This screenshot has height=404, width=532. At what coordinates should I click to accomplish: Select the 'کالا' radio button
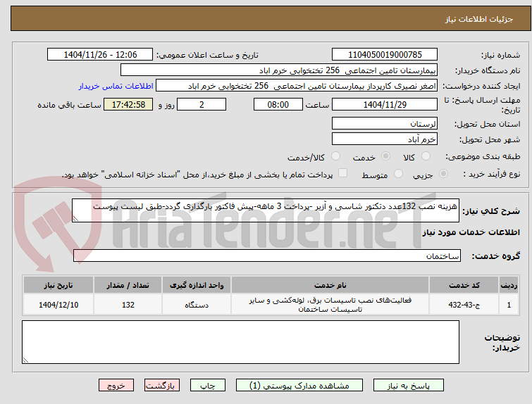click(x=426, y=156)
